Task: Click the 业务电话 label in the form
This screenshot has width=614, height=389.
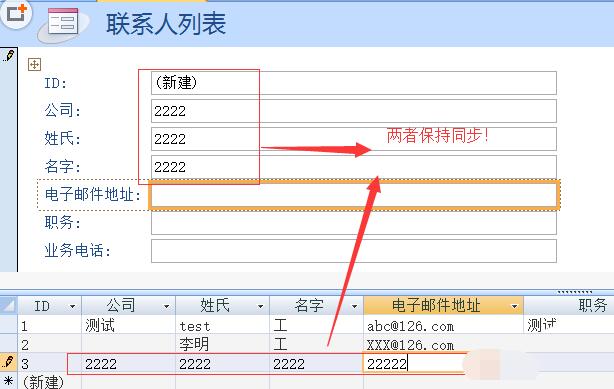Action: point(77,251)
